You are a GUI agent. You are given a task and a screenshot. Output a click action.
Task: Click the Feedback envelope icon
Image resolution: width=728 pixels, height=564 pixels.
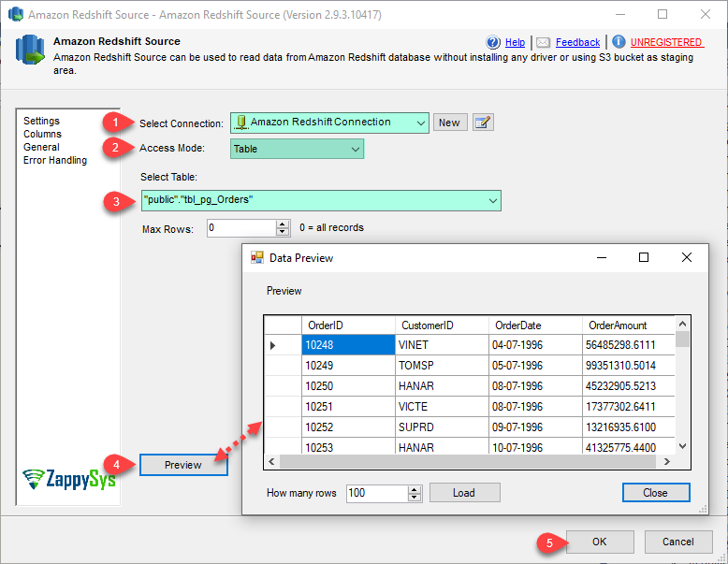coord(543,43)
